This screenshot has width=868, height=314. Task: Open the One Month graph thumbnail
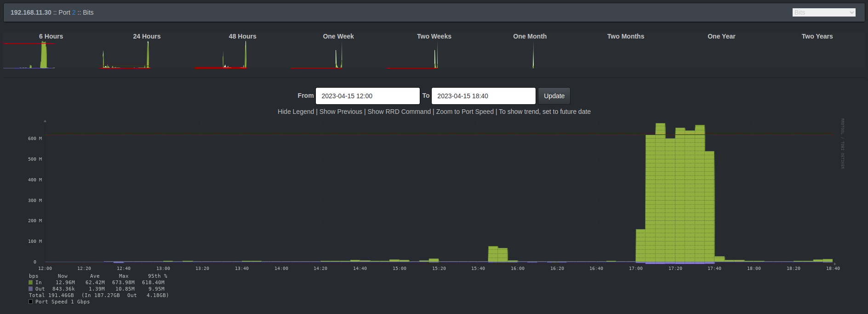[530, 55]
